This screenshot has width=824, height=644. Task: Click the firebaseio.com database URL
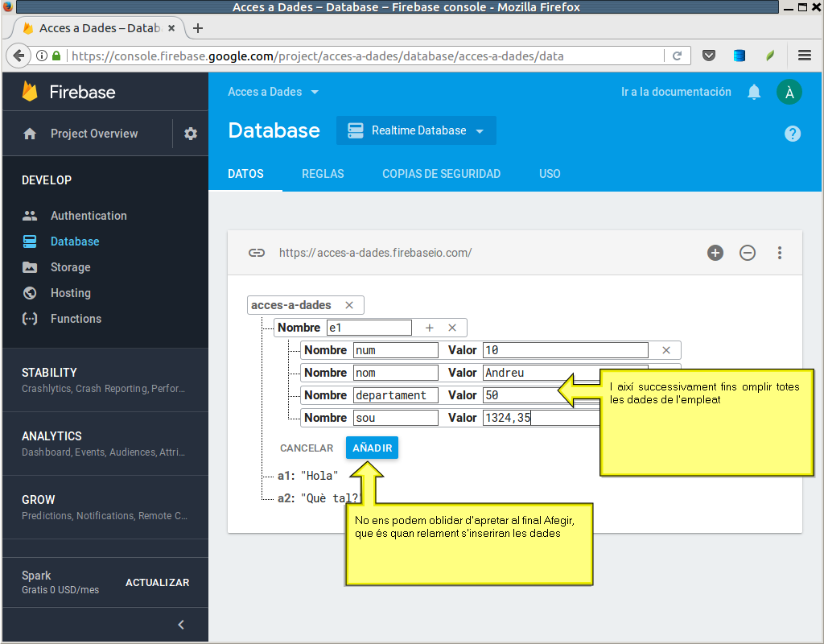pyautogui.click(x=375, y=253)
